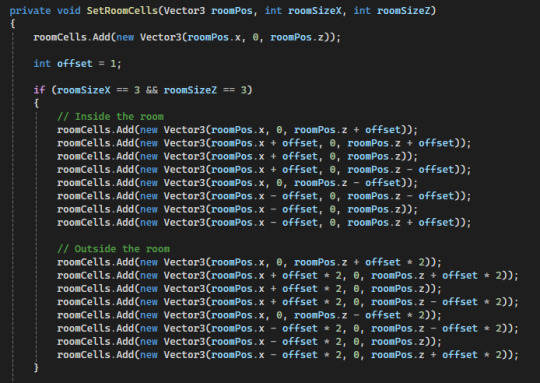This screenshot has width=540, height=383.
Task: Click the 'int roomSizeX' parameter in the signature
Action: 303,11
